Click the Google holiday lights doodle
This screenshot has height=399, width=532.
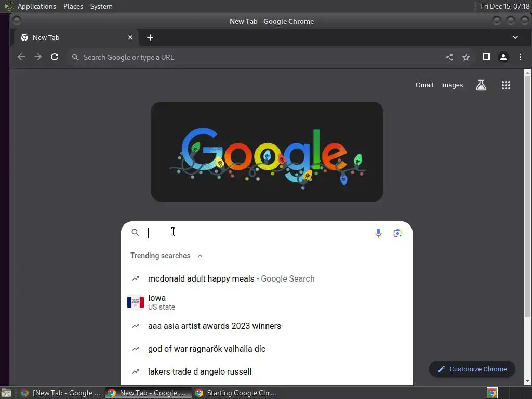coord(267,152)
